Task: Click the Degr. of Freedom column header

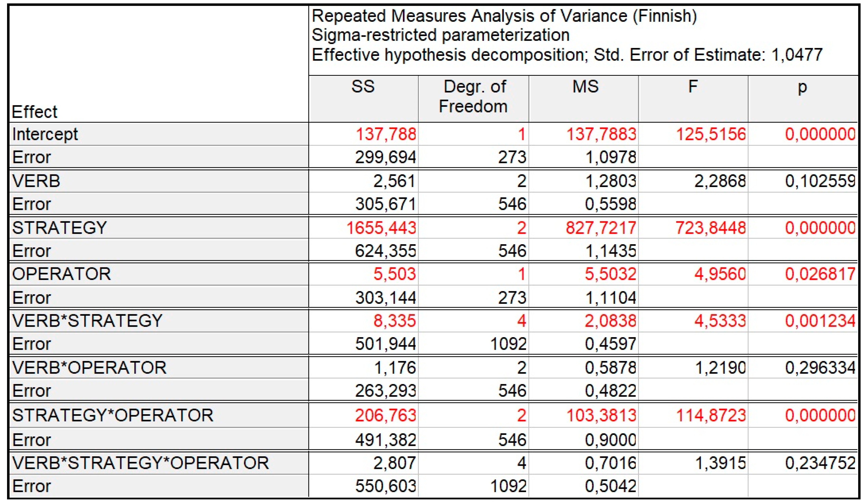Action: [473, 96]
